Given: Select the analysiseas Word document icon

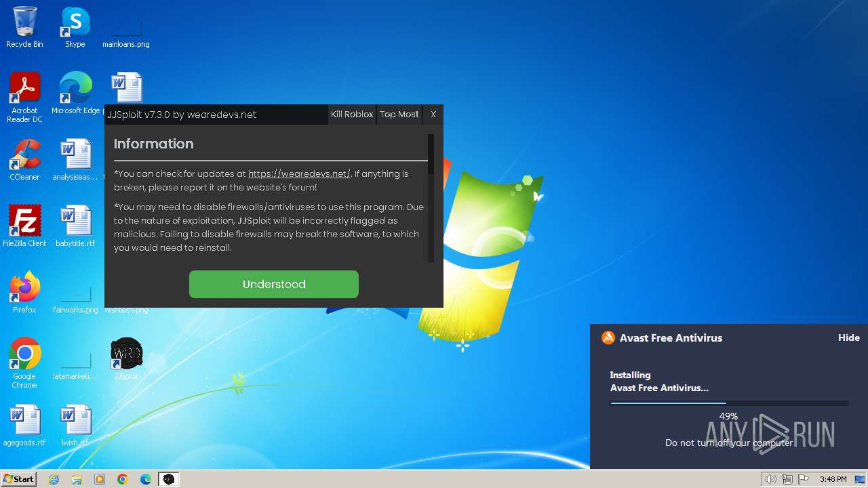Looking at the screenshot, I should pos(75,160).
